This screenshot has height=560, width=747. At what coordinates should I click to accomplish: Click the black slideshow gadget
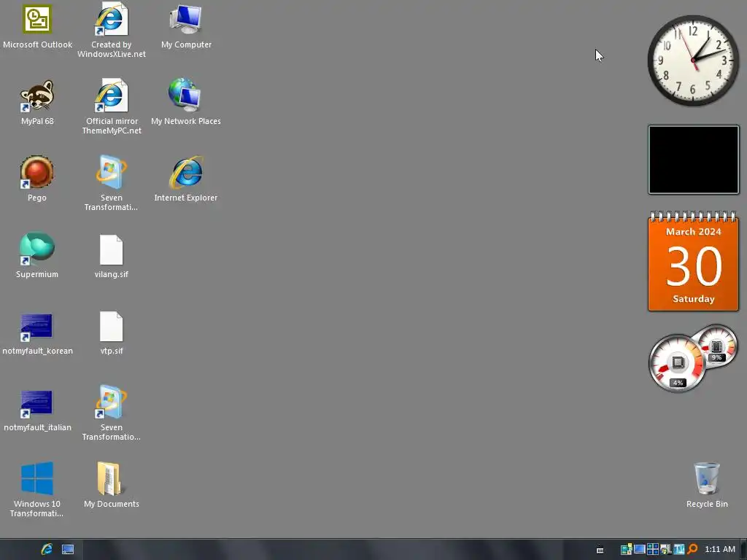(x=694, y=160)
